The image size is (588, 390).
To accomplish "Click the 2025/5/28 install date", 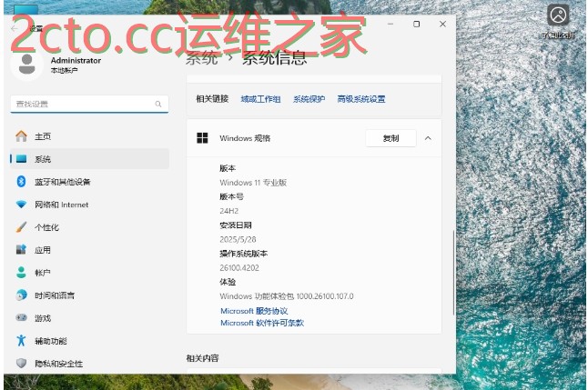I will click(238, 239).
